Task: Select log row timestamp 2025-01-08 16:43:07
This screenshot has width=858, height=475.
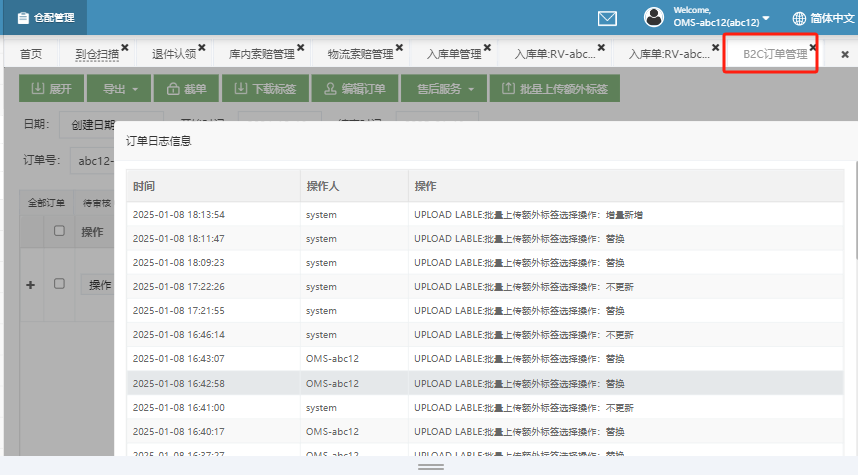Action: [178, 359]
